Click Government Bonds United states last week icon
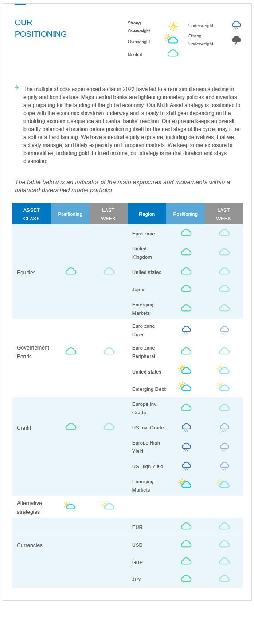This screenshot has height=644, width=254. coord(223,369)
